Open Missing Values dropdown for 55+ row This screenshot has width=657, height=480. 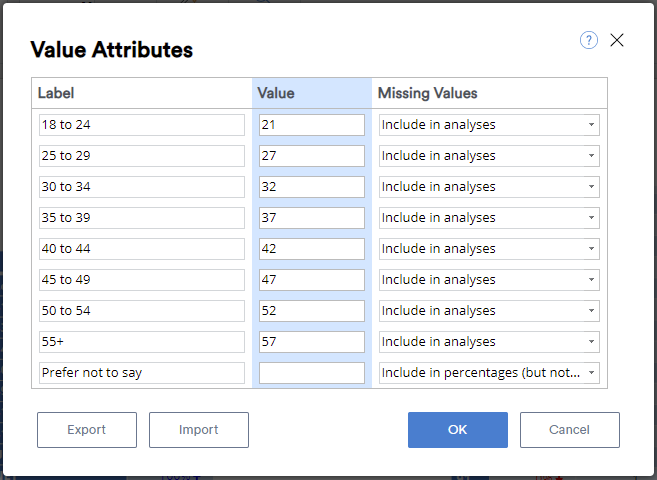pos(489,342)
